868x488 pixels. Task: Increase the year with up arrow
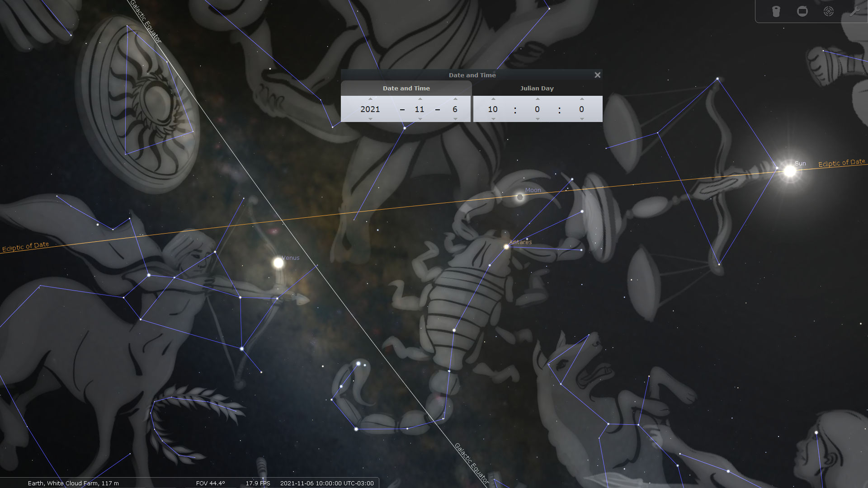(x=370, y=99)
